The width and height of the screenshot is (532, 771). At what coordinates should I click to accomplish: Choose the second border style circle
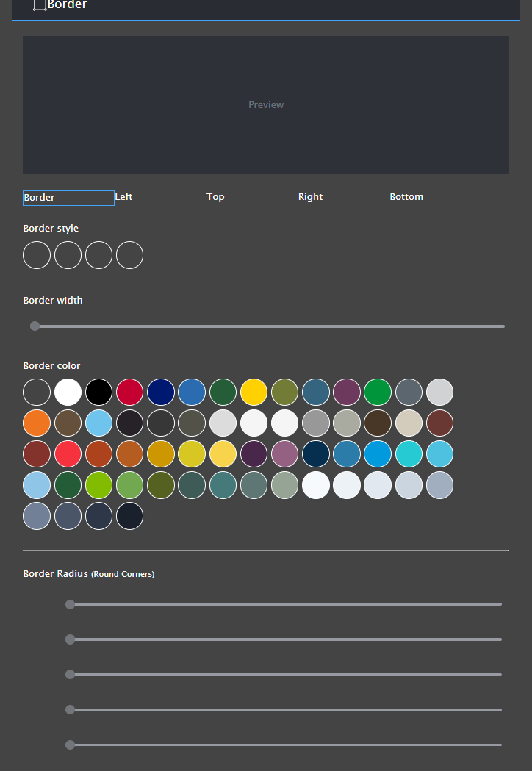tap(68, 255)
